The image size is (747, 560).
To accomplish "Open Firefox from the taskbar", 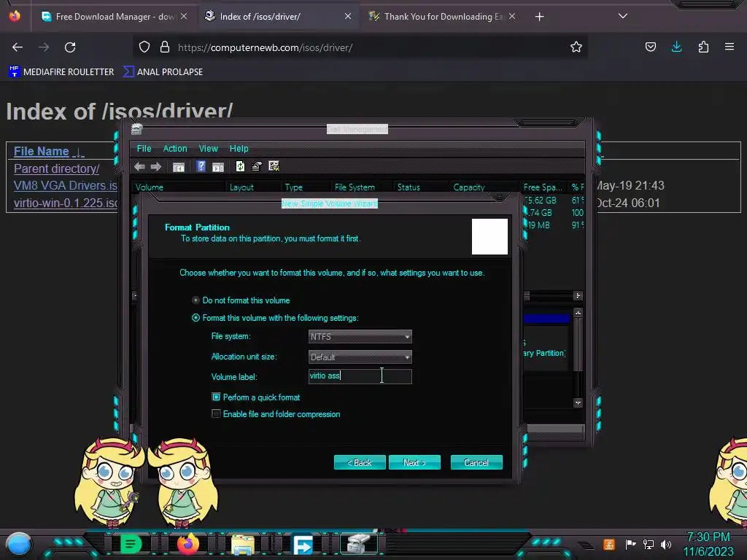I will [x=187, y=544].
